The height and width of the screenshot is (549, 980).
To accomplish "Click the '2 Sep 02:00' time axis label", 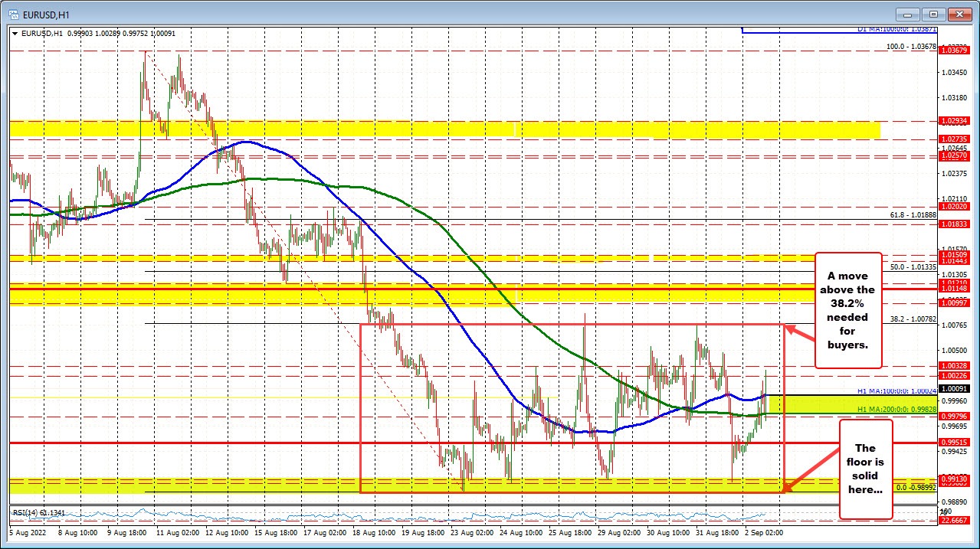I will point(763,531).
